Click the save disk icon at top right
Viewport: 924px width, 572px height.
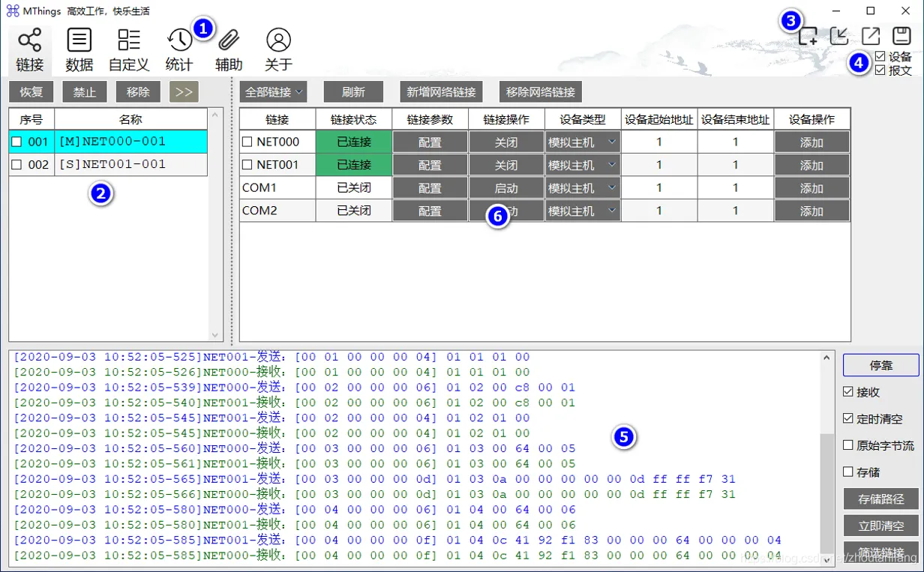point(901,35)
